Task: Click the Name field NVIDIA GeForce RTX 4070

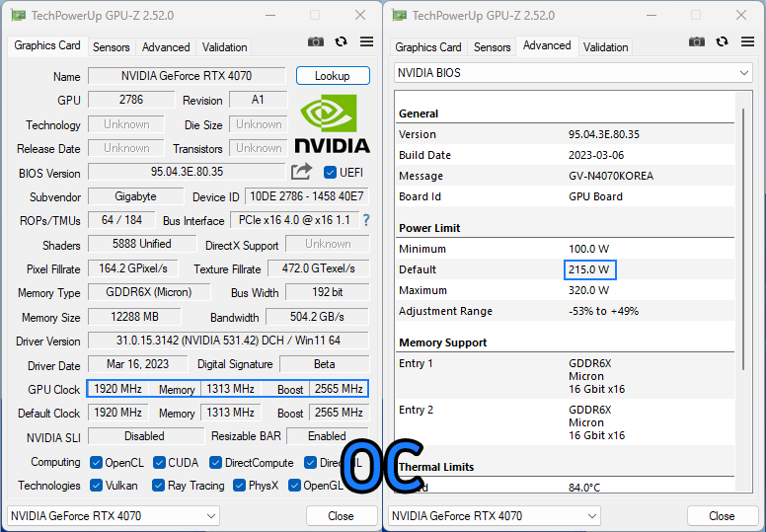Action: tap(187, 76)
